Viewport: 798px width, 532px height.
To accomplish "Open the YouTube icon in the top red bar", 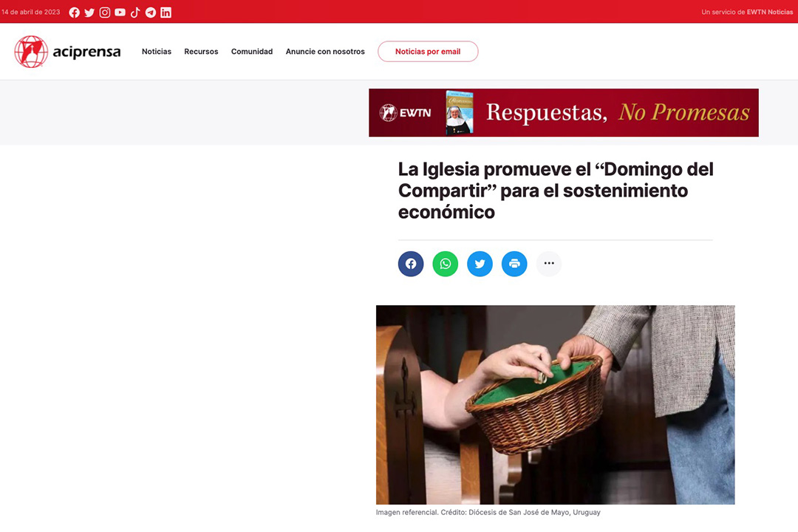I will [120, 13].
